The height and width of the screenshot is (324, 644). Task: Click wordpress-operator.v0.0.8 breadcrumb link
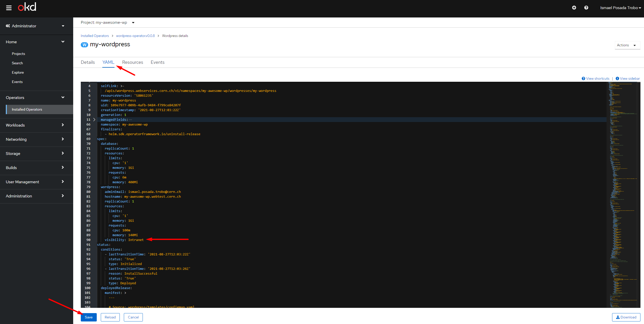[135, 36]
